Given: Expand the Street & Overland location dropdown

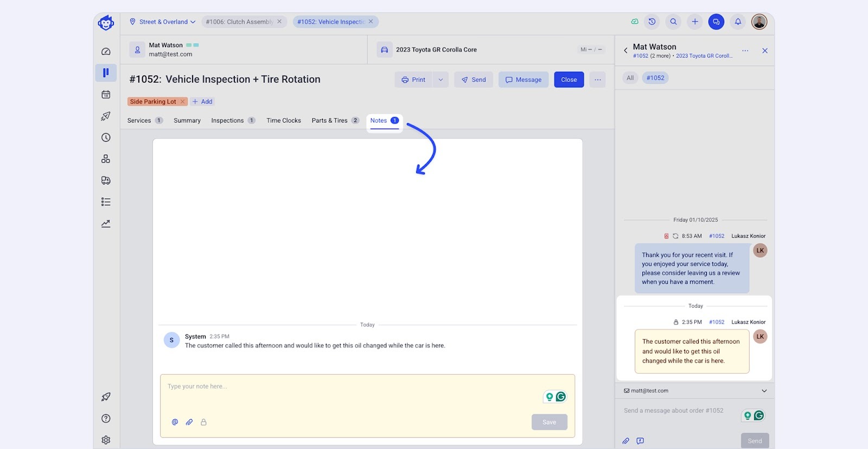Looking at the screenshot, I should 162,22.
